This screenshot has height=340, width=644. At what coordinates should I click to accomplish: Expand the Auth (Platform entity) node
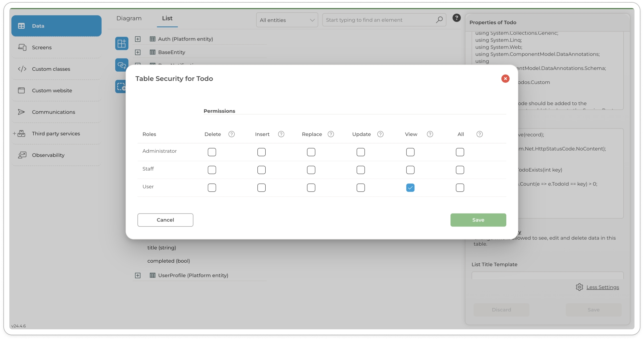(138, 39)
